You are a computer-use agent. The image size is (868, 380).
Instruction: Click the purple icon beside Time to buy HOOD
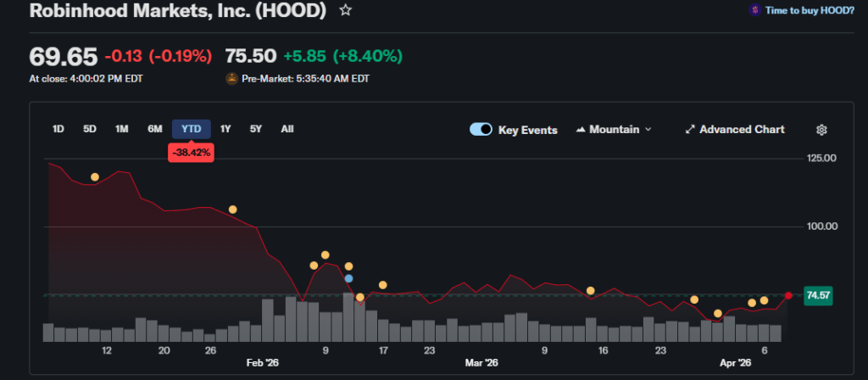(754, 10)
